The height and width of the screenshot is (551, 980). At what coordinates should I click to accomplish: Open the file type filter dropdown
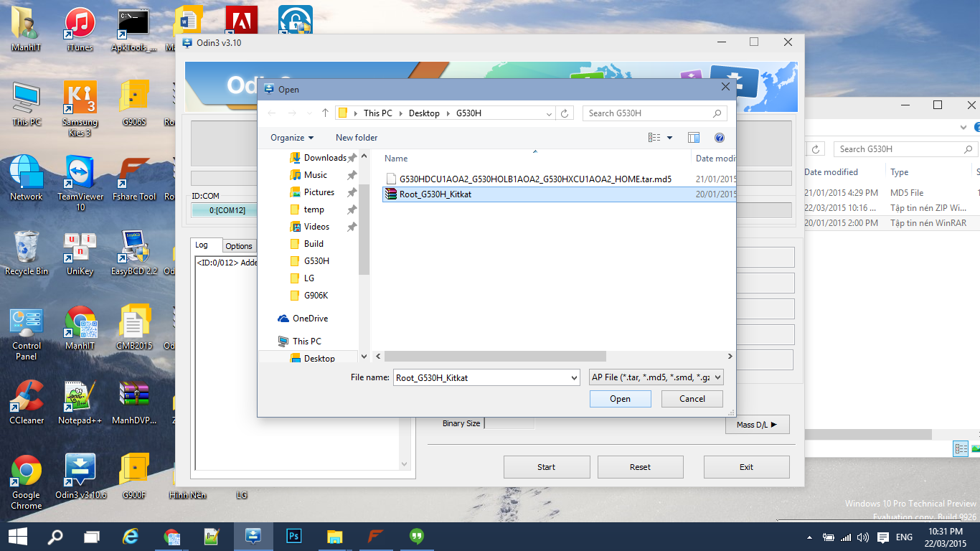coord(655,377)
